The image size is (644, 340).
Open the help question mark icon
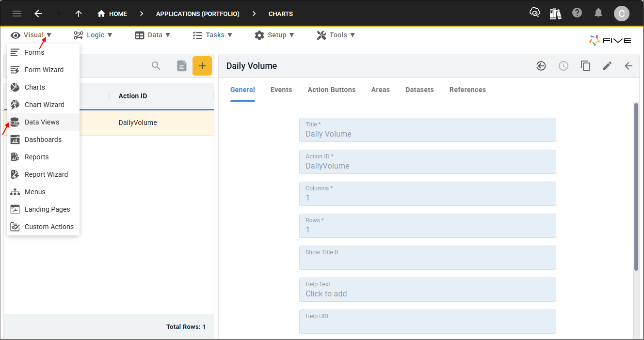577,13
